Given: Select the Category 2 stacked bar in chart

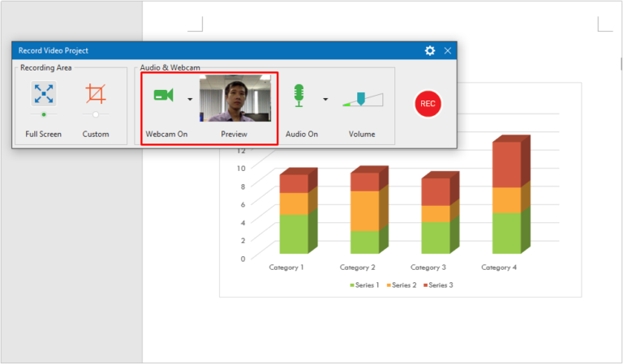Looking at the screenshot, I should coord(369,210).
